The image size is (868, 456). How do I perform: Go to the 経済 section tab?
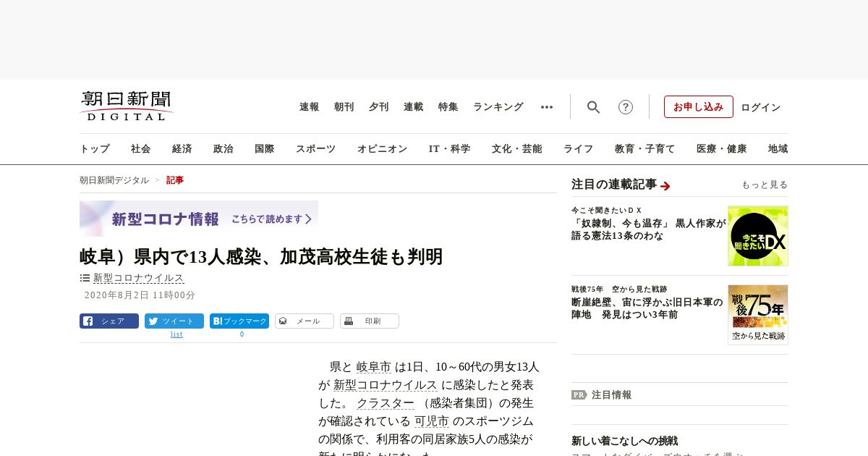(x=182, y=149)
